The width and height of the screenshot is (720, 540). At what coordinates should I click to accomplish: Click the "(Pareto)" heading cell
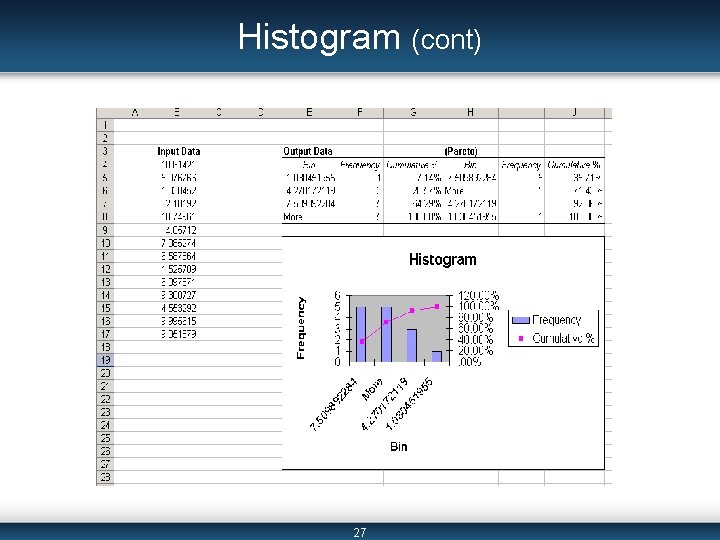point(461,152)
